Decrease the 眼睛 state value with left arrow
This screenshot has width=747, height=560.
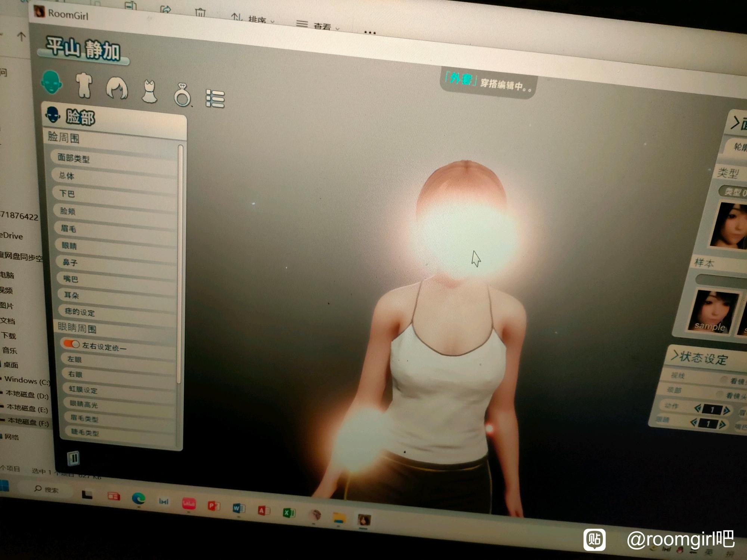point(694,422)
